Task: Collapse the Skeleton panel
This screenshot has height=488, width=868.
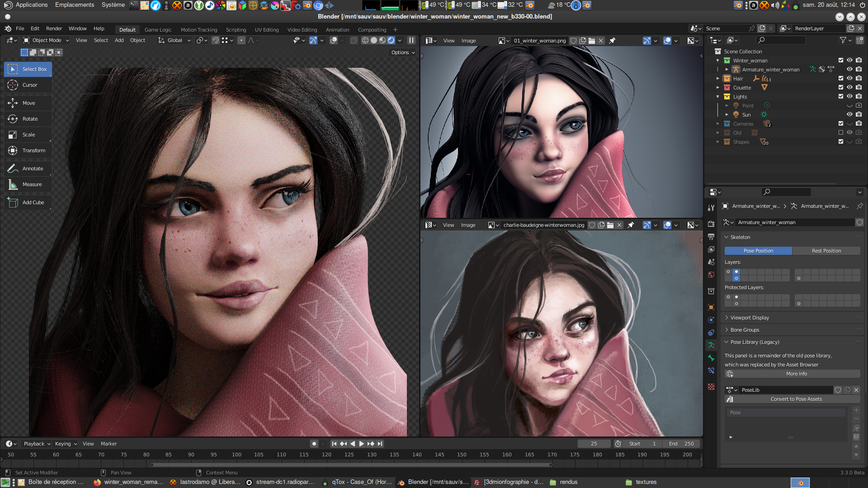Action: coord(740,237)
